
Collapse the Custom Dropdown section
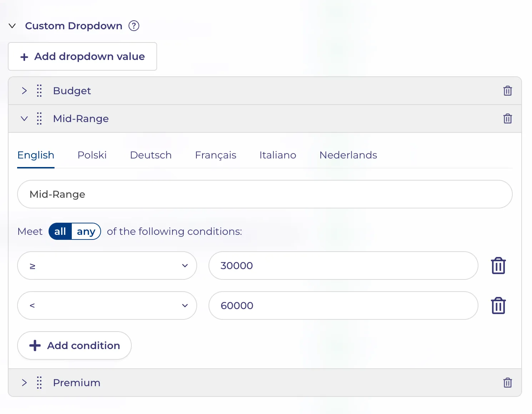tap(12, 26)
